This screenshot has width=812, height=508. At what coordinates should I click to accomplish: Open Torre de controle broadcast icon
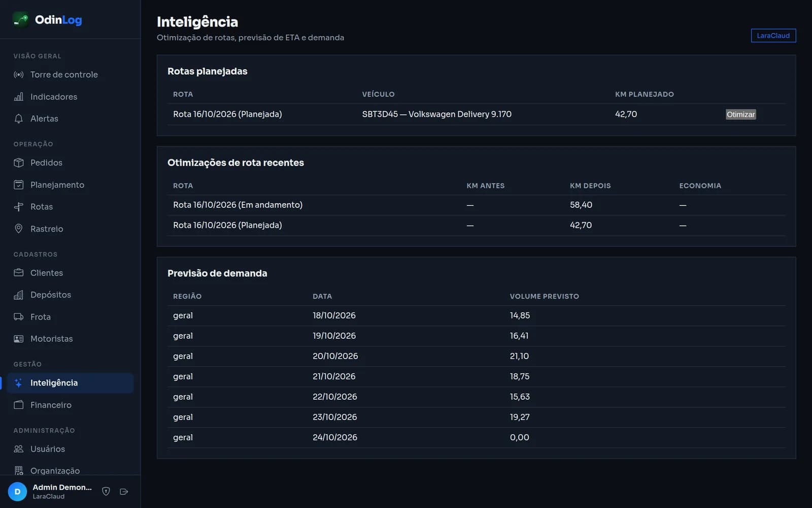[x=19, y=75]
